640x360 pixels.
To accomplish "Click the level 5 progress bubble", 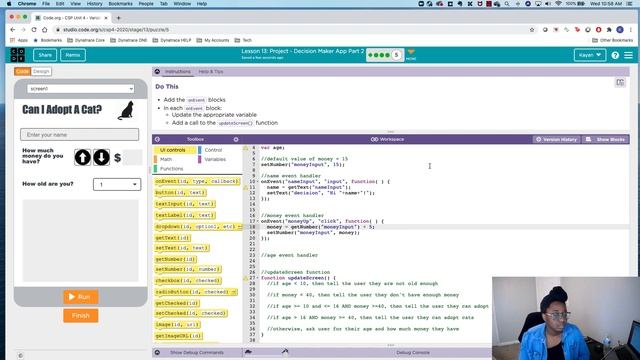I will click(x=396, y=55).
